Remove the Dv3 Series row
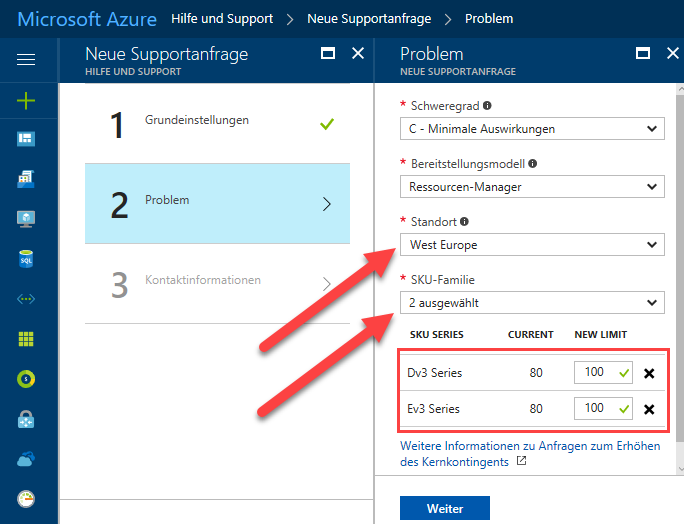The width and height of the screenshot is (684, 524). coord(649,373)
